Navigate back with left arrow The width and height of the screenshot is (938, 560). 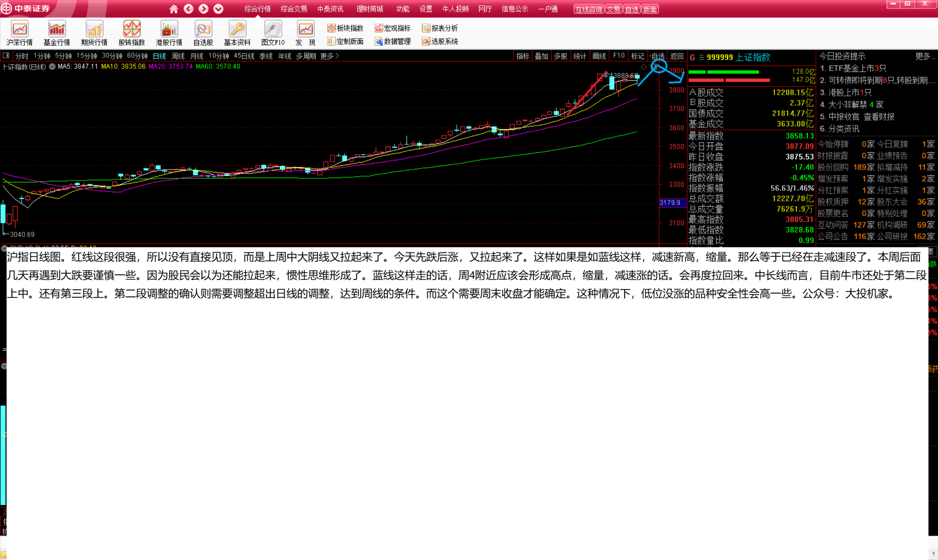point(188,9)
